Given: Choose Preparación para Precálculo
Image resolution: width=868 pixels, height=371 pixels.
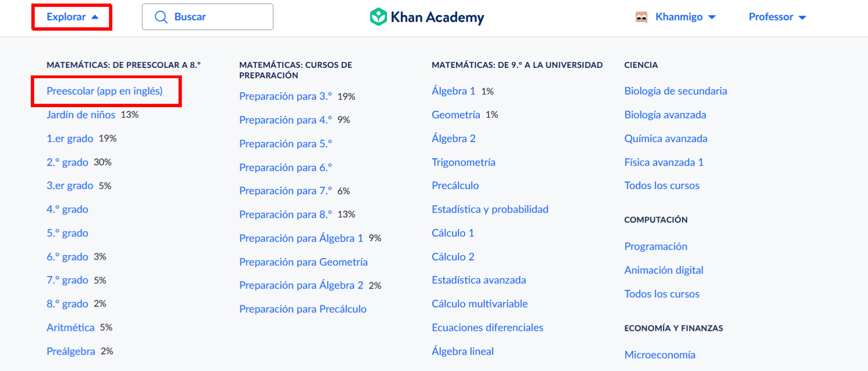Looking at the screenshot, I should [303, 309].
